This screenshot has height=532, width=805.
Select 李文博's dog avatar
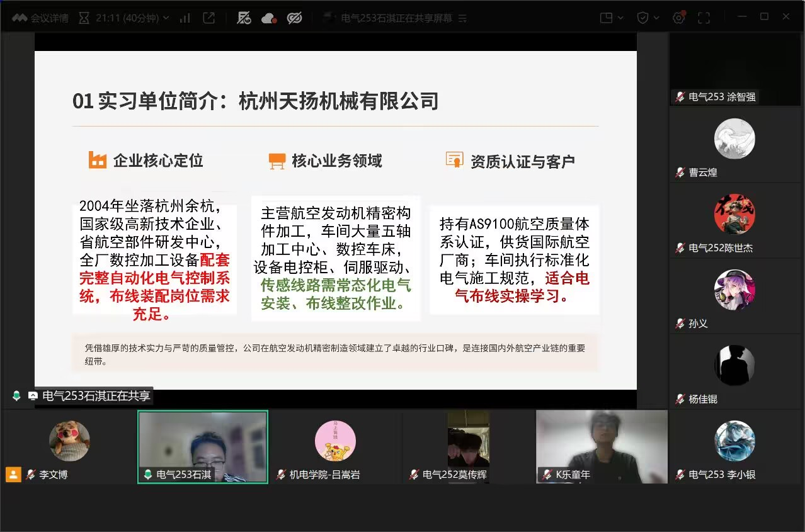[69, 441]
